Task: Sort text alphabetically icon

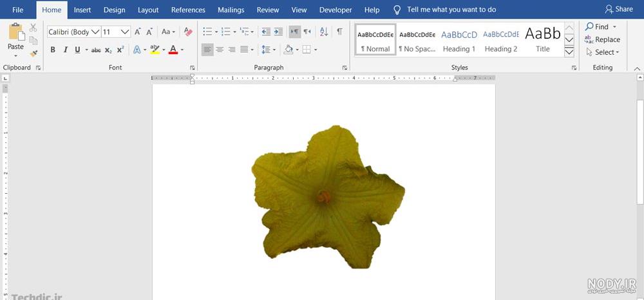Action: click(x=324, y=32)
